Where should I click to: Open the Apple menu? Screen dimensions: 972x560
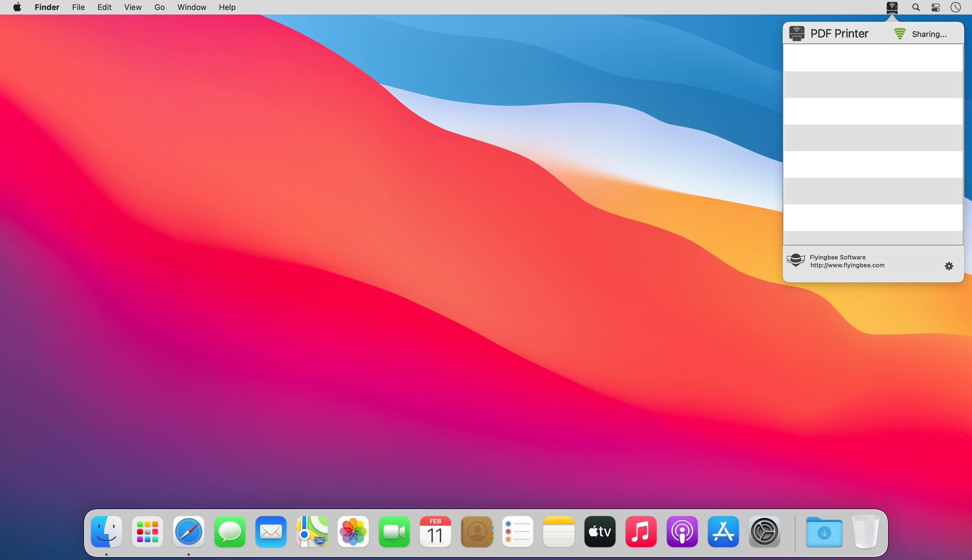[x=17, y=7]
